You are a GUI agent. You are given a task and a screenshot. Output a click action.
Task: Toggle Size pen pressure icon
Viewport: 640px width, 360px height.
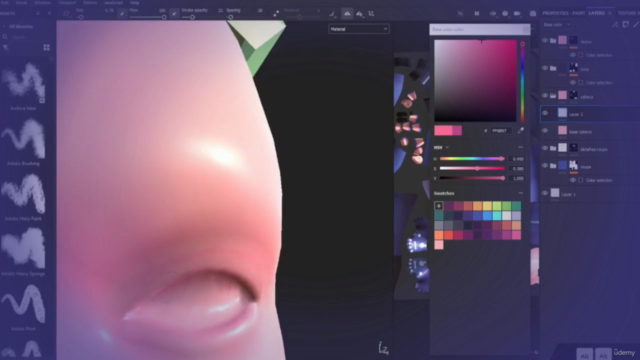point(122,13)
